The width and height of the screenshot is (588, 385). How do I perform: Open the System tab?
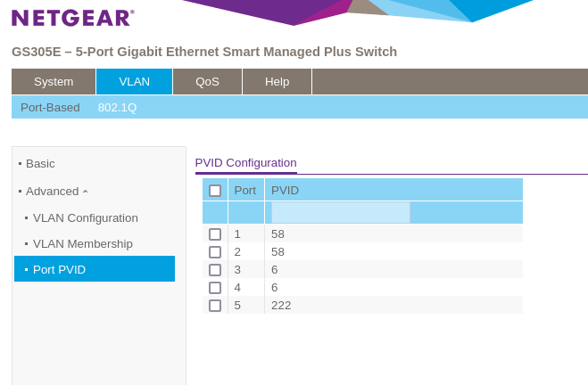(54, 81)
